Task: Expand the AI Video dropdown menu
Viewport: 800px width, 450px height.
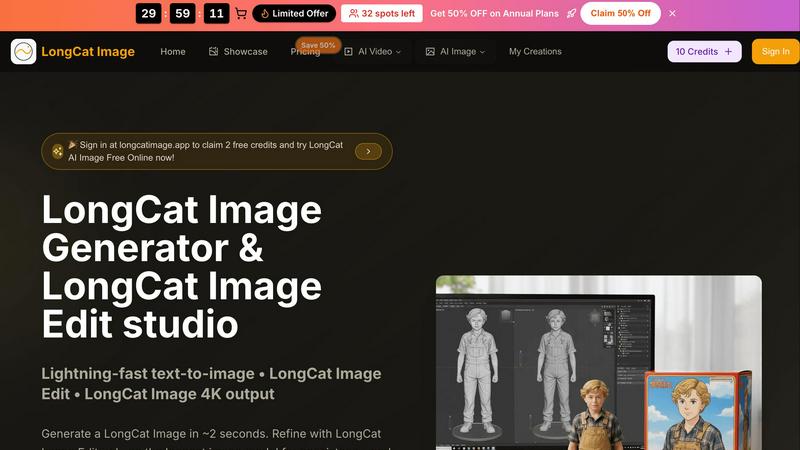Action: 373,52
